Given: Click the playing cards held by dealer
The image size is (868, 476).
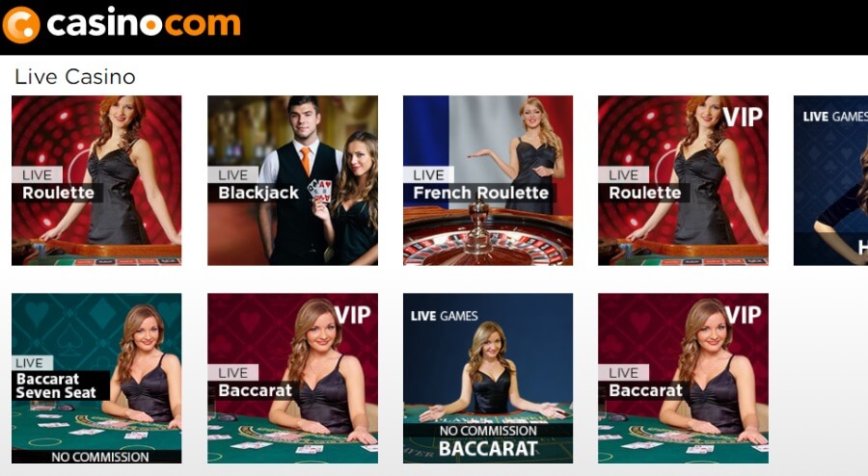Looking at the screenshot, I should (320, 190).
